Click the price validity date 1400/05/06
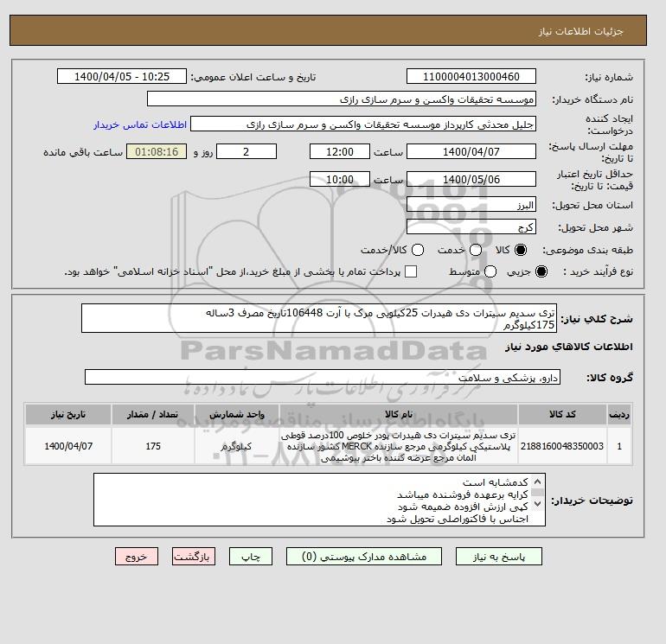Image resolution: width=666 pixels, height=644 pixels. [471, 179]
